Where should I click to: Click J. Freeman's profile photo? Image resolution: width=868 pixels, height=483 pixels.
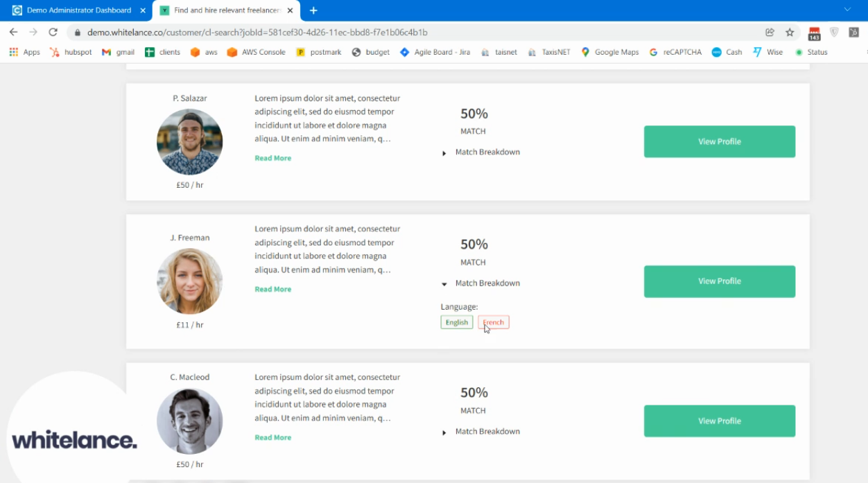(189, 281)
